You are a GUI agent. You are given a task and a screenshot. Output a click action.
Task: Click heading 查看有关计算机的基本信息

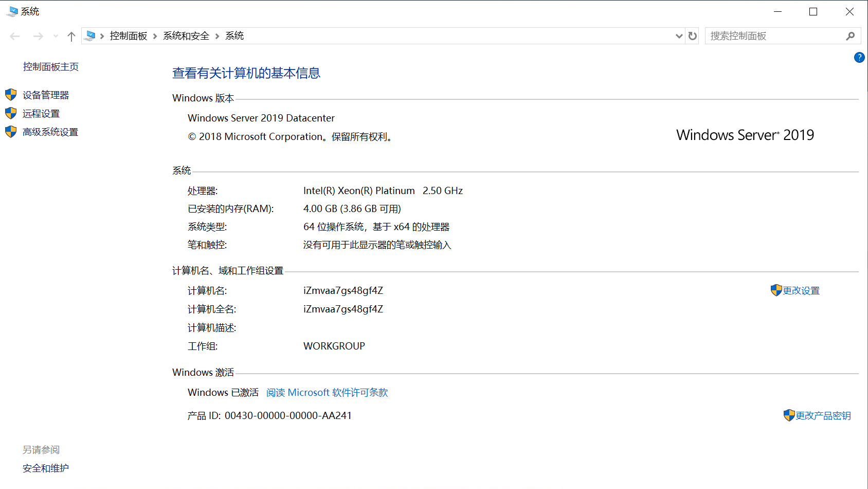coord(246,73)
